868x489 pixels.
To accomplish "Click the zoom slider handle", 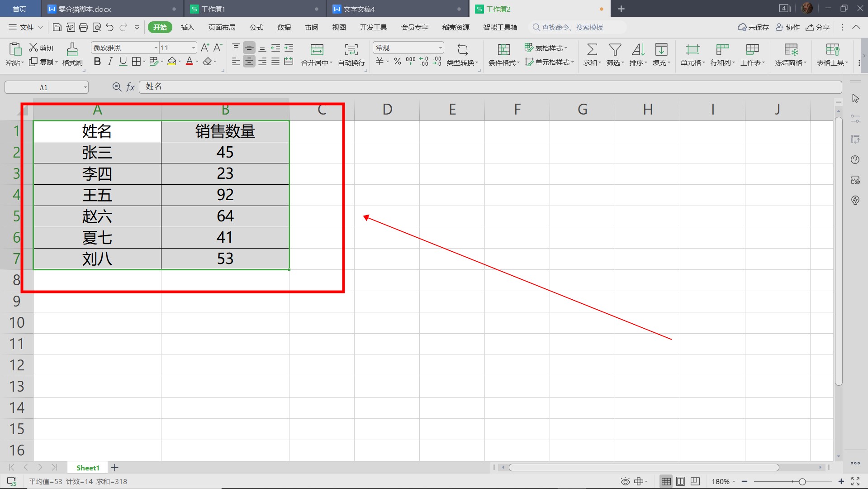I will tap(802, 481).
